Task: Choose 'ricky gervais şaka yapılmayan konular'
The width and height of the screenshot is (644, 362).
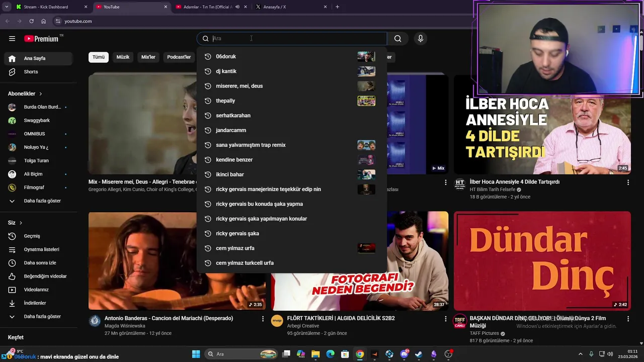Action: coord(292,219)
